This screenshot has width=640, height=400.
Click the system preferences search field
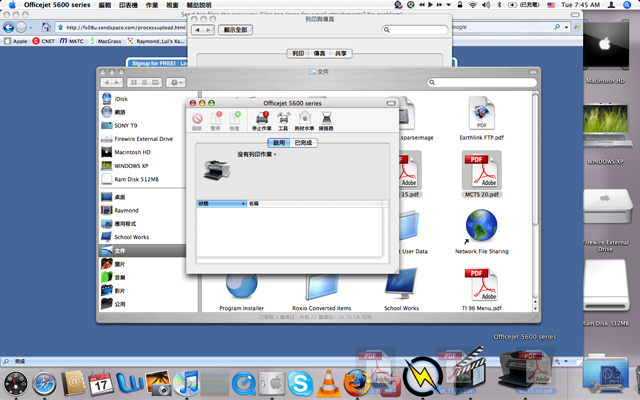[x=415, y=30]
